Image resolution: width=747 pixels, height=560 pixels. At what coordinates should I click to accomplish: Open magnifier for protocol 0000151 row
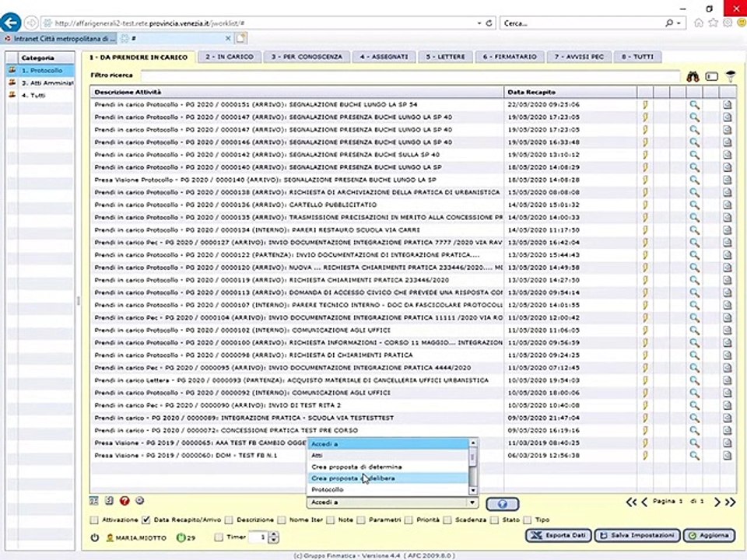pos(694,105)
